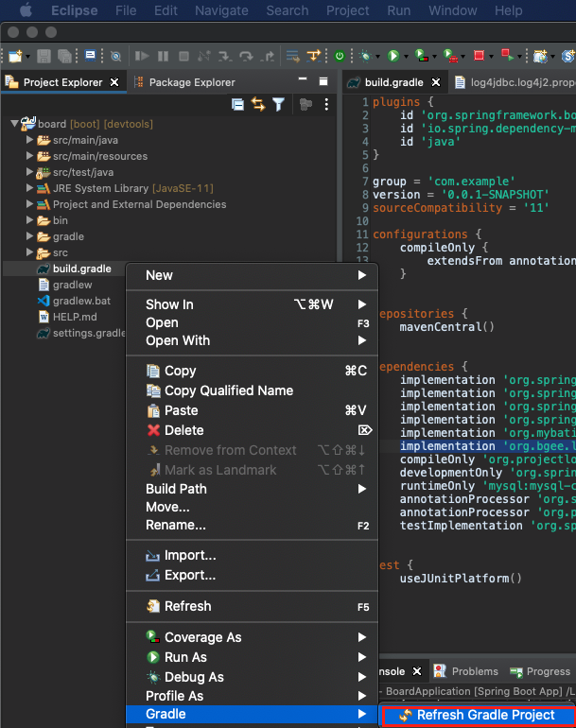Choose Refresh Gradle Project

coord(478,715)
